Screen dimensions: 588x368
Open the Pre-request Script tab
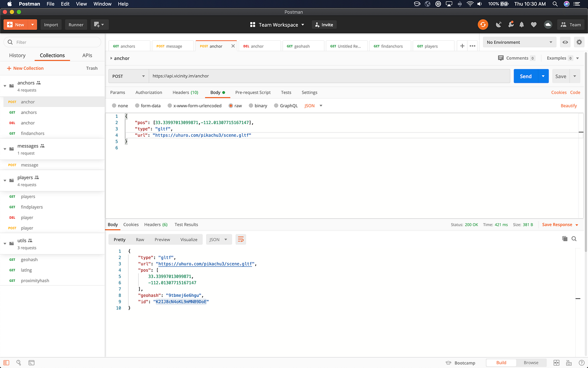coord(253,93)
